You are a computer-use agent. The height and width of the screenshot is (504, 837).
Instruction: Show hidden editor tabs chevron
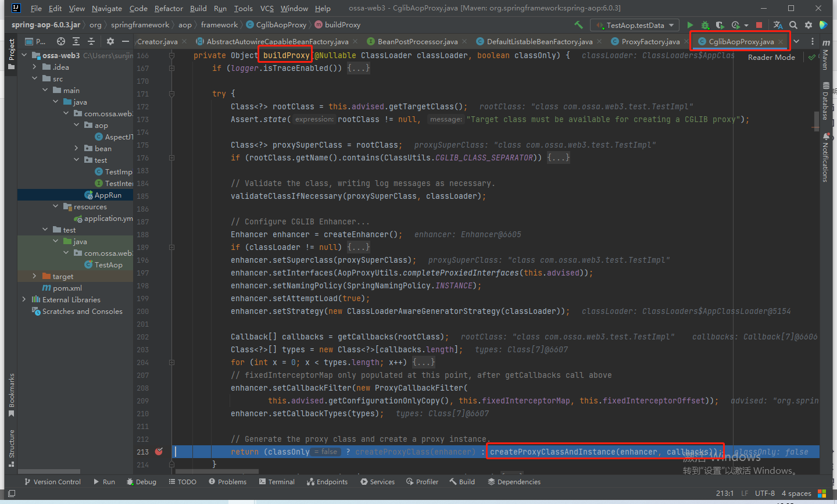pyautogui.click(x=796, y=41)
